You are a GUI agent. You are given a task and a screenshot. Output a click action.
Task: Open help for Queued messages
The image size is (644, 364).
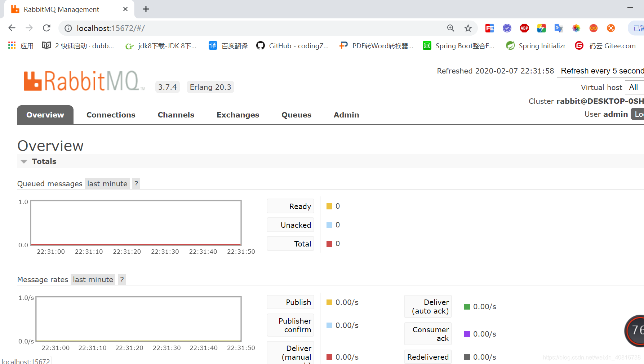(136, 184)
